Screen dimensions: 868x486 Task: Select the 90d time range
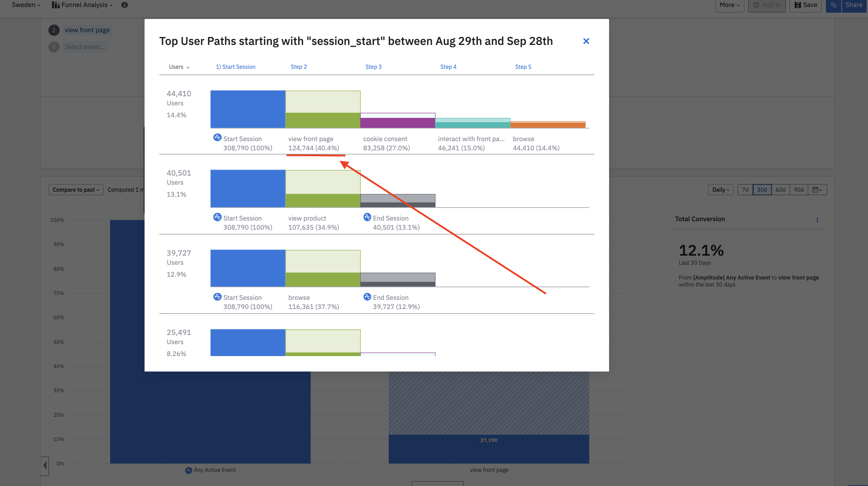point(799,190)
